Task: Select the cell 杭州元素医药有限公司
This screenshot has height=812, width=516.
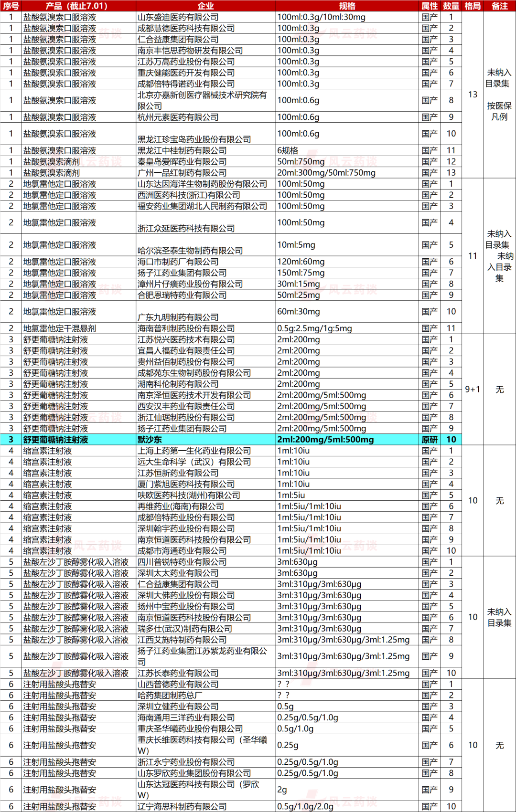Action: click(x=206, y=117)
